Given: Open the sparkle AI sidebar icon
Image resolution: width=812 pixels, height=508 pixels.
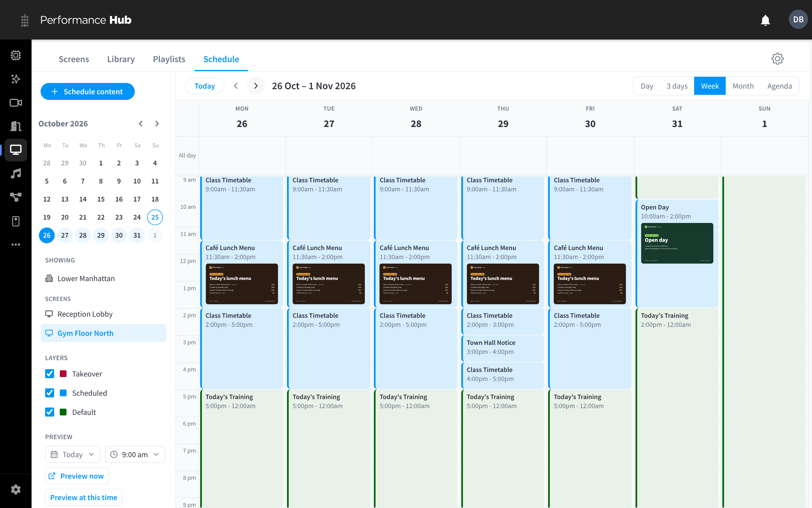Looking at the screenshot, I should [16, 79].
